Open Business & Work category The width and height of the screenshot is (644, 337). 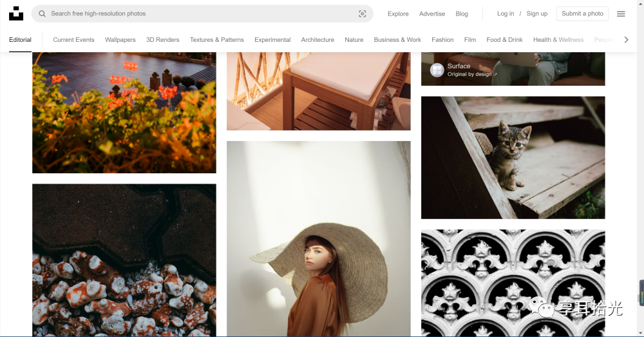point(397,40)
